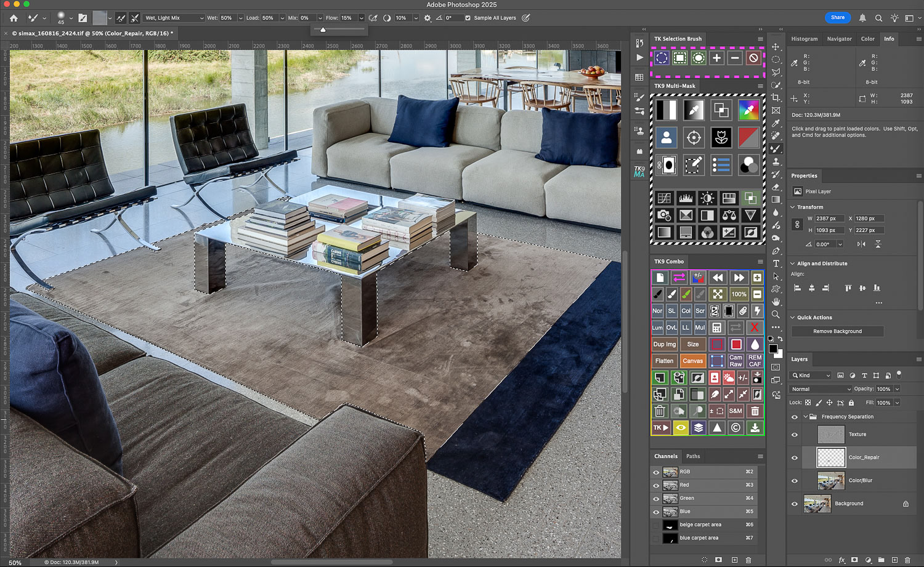Select the Pen tool
The image size is (924, 567).
pyautogui.click(x=776, y=251)
